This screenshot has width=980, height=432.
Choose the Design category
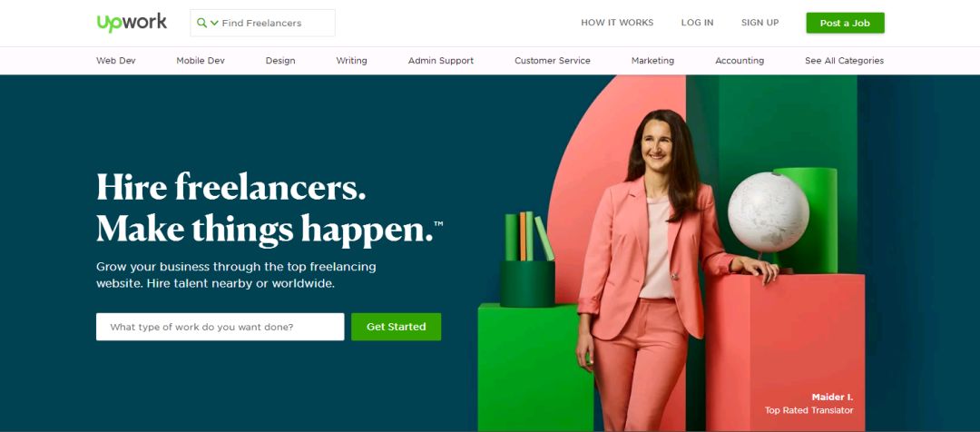point(280,61)
